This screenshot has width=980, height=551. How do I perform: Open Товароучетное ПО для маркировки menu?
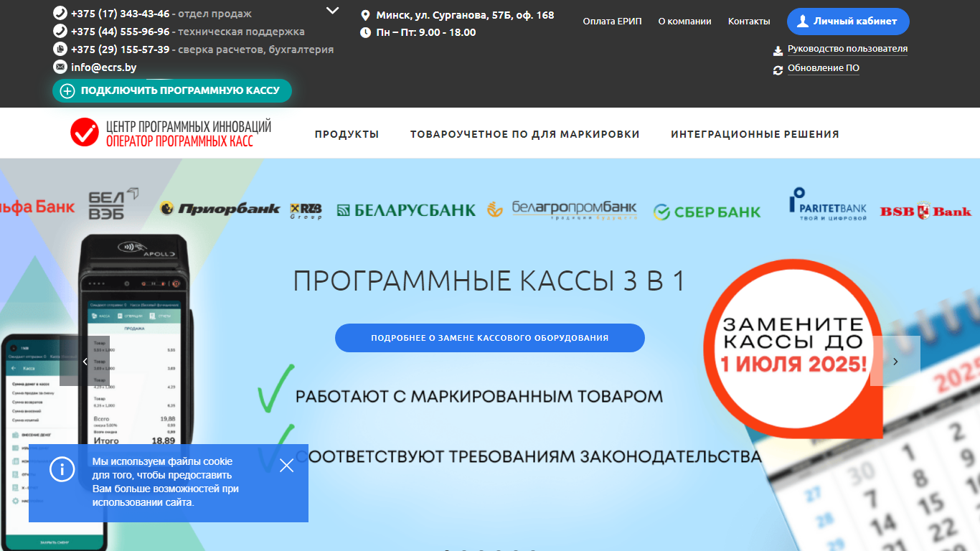coord(525,134)
